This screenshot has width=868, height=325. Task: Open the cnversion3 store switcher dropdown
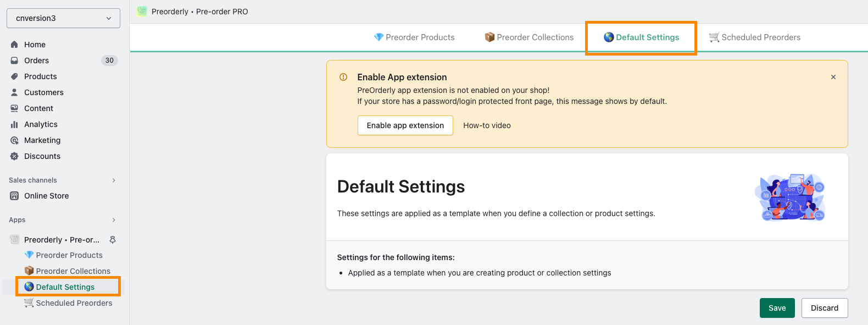tap(63, 18)
